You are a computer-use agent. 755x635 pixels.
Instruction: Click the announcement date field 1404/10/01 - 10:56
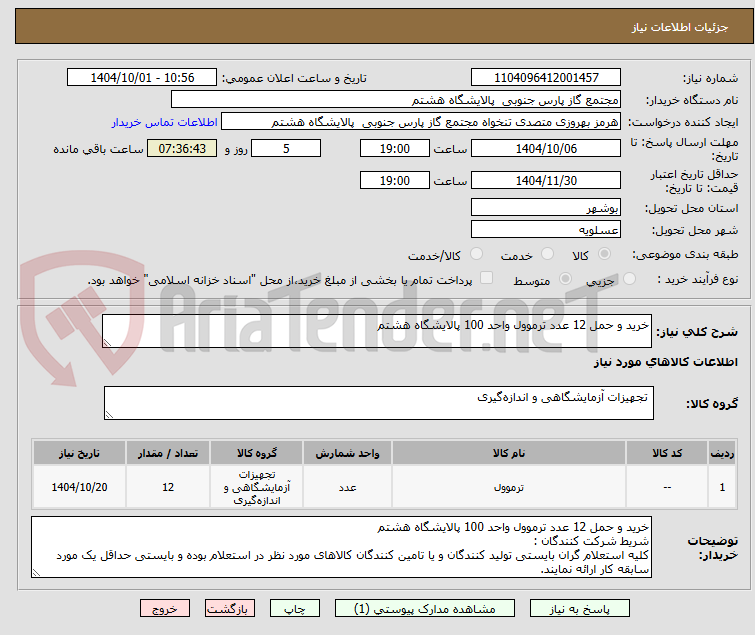pyautogui.click(x=142, y=78)
